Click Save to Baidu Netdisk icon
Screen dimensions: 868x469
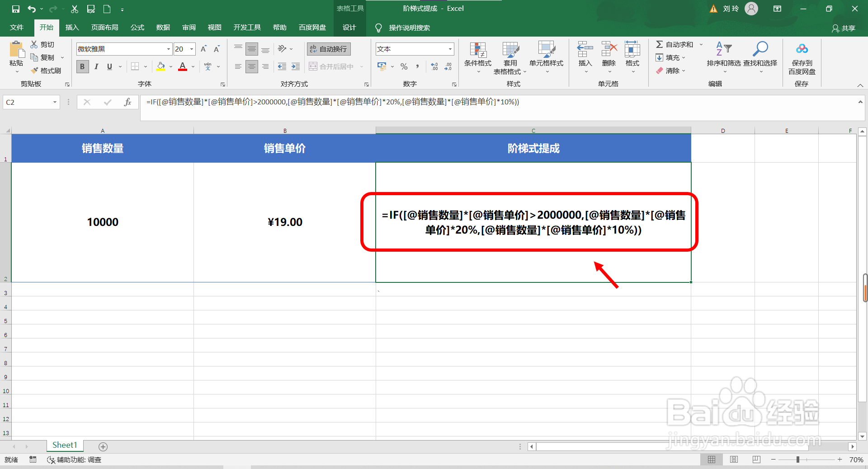pos(802,49)
